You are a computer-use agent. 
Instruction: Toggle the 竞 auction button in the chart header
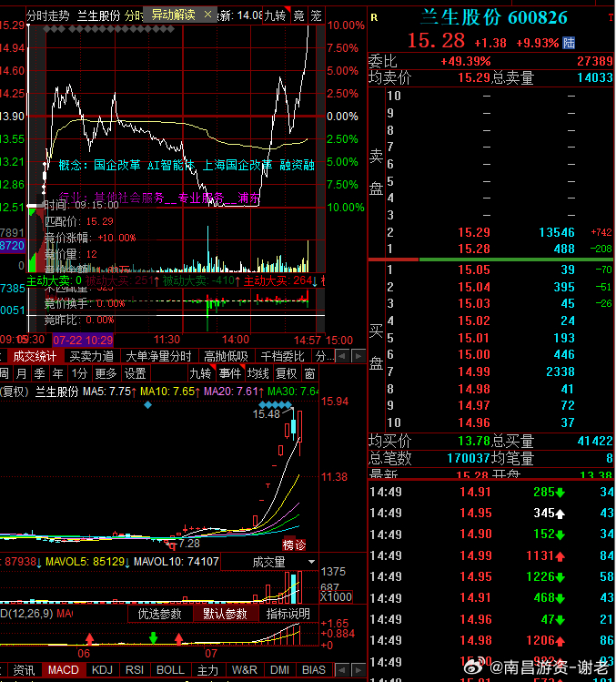pos(299,15)
